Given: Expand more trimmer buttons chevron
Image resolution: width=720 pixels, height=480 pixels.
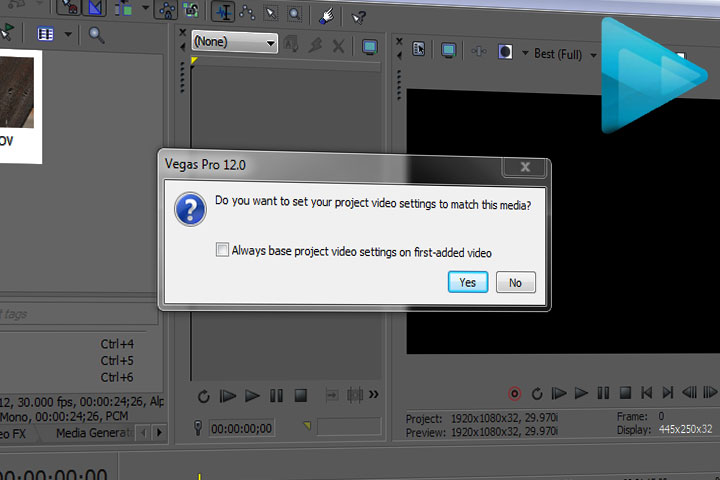Looking at the screenshot, I should 374,395.
